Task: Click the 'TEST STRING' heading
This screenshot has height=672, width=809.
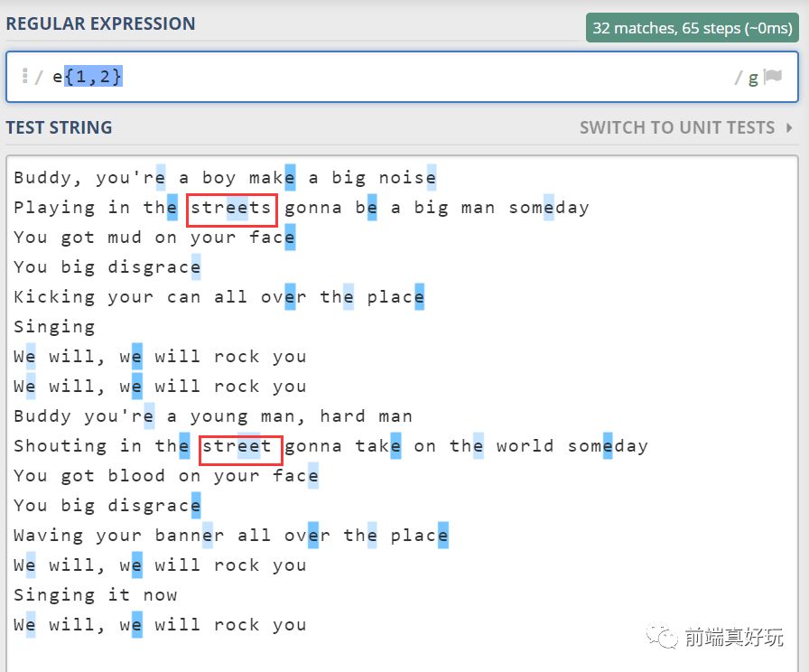Action: [59, 127]
